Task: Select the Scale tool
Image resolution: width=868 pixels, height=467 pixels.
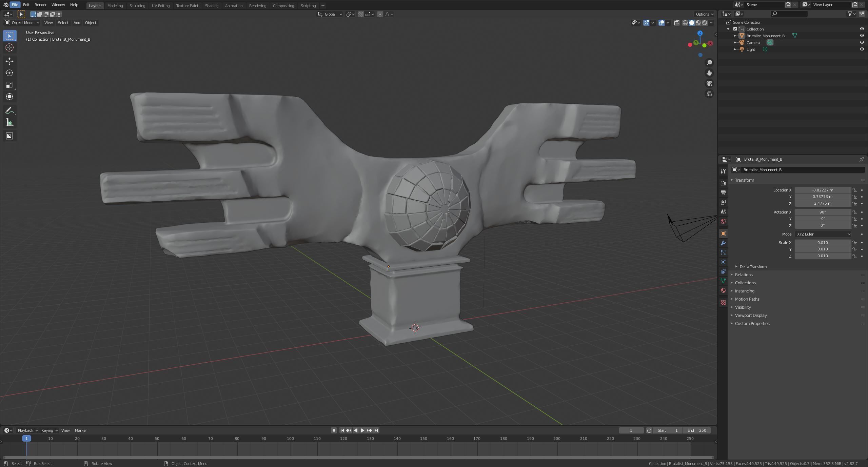Action: click(x=9, y=85)
